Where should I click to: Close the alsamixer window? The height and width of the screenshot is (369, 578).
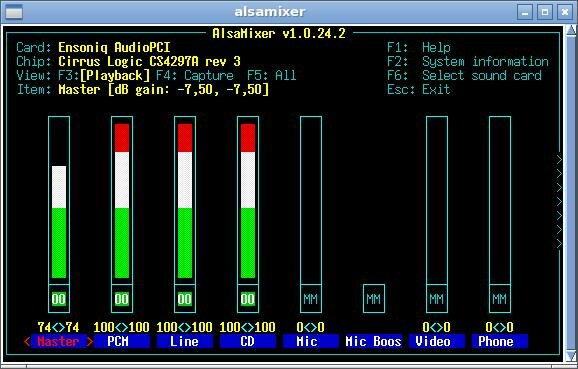(x=565, y=13)
